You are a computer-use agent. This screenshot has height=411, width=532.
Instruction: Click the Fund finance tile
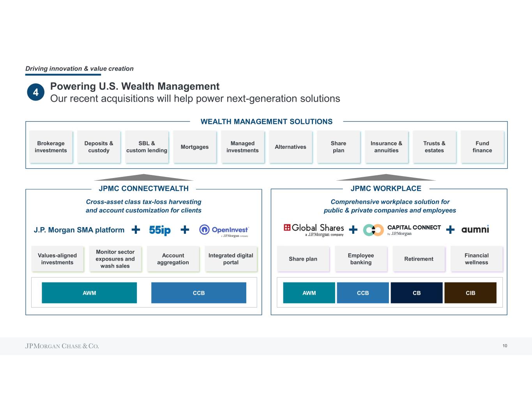pyautogui.click(x=482, y=147)
